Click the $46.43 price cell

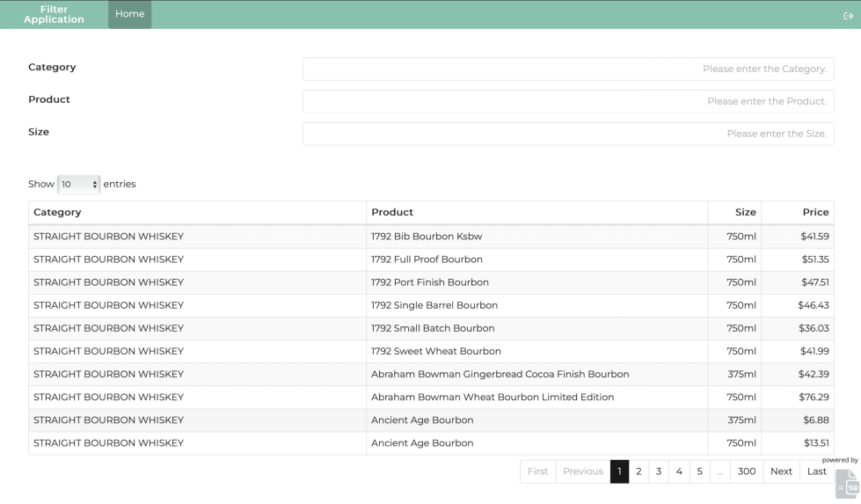798,306
